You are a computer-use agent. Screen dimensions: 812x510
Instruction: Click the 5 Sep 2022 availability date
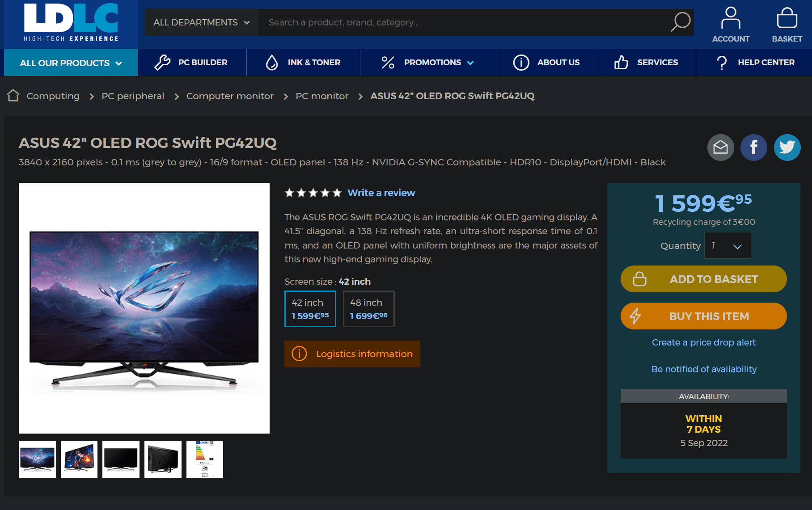704,443
